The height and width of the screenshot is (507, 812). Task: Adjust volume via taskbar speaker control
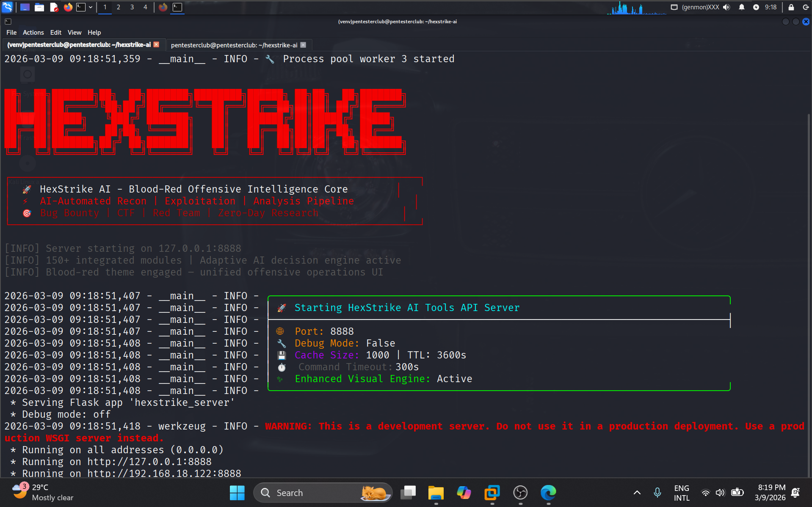(x=721, y=492)
